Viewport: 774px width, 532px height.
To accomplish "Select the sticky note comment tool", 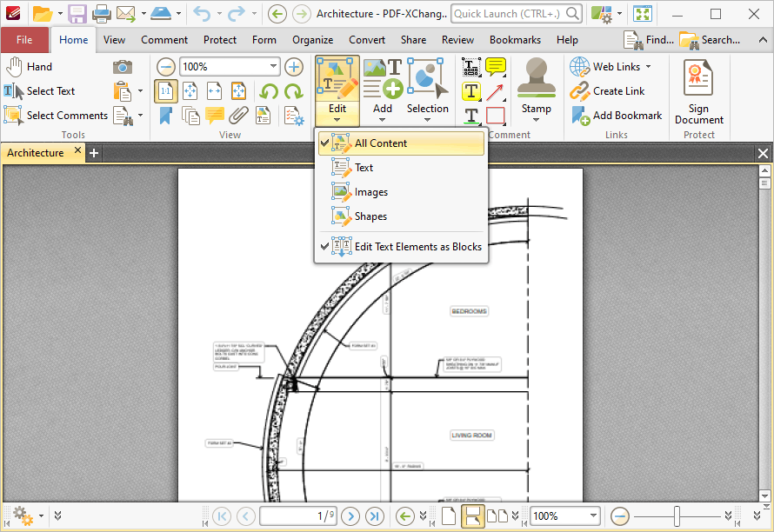I will (496, 67).
